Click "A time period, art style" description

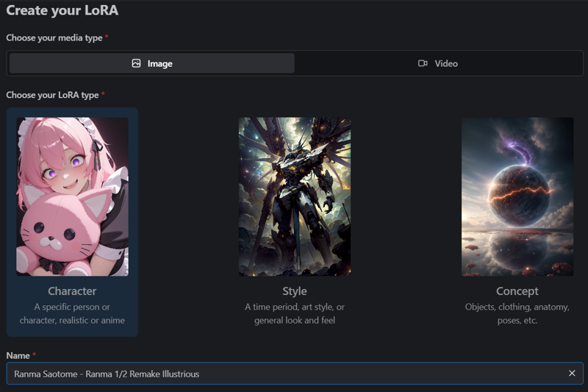[x=295, y=313]
